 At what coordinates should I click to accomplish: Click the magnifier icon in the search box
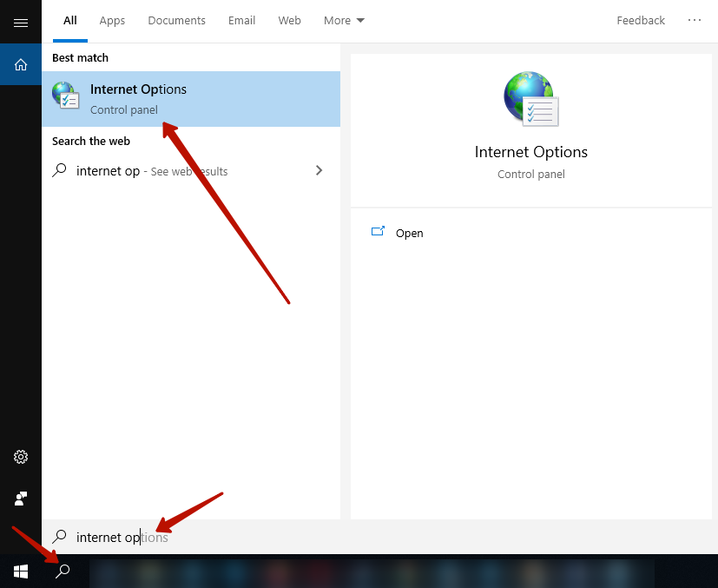pyautogui.click(x=59, y=536)
